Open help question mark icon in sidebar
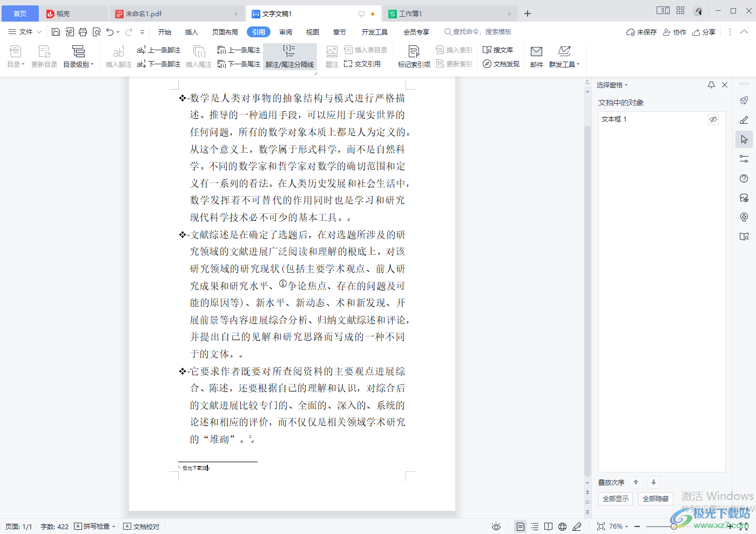Screen dimensions: 756x534 744,178
